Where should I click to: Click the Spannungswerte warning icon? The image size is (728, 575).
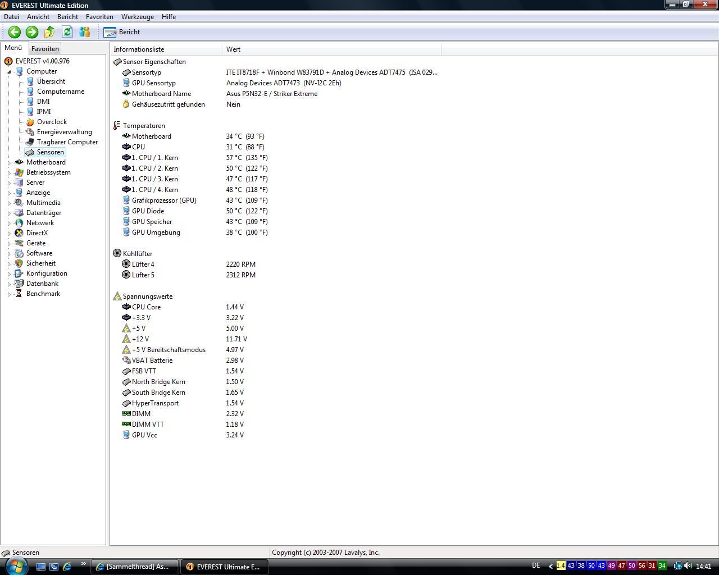[117, 296]
